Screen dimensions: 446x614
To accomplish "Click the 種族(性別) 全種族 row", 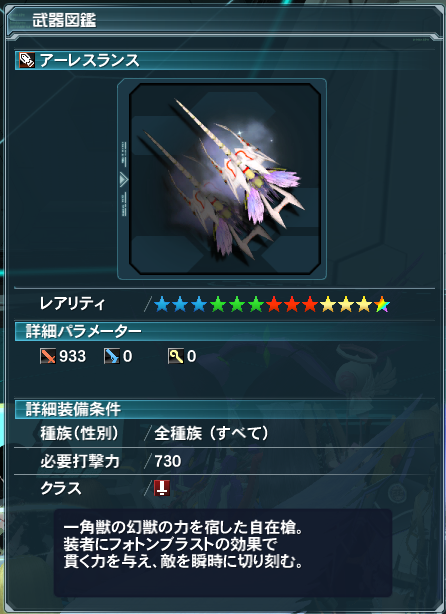I will (x=224, y=433).
